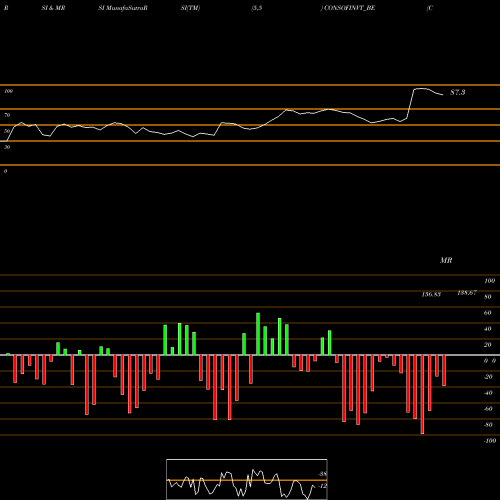Click the '0 0' zero-line label
The image size is (500, 500).
[x=490, y=361]
